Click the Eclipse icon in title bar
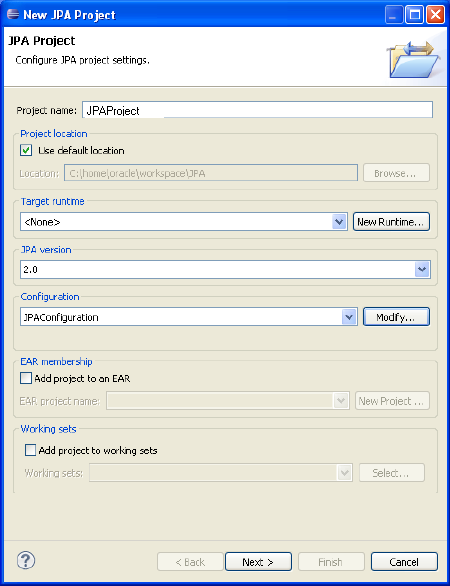This screenshot has height=586, width=450. [x=13, y=14]
